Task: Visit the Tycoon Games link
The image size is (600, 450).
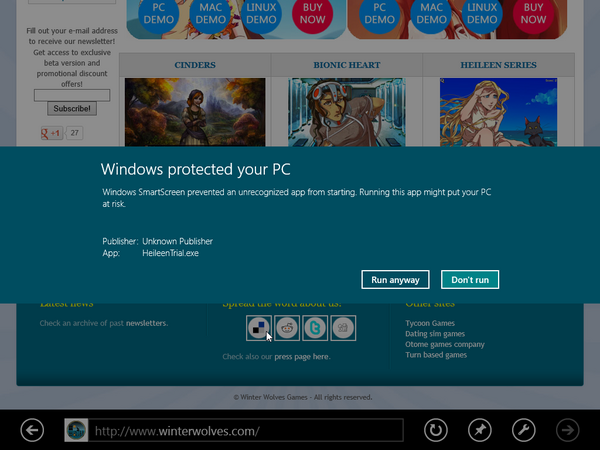Action: [430, 323]
